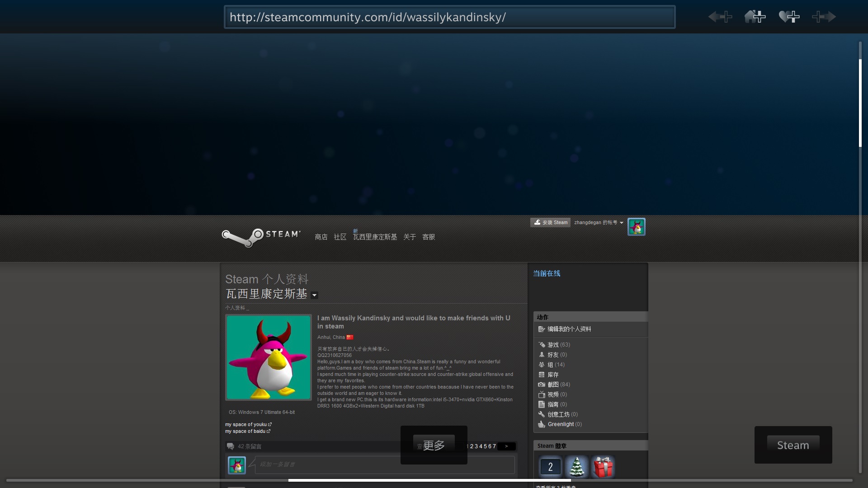Screen dimensions: 868x488
Task: Open the my space of baidu link
Action: pos(248,432)
